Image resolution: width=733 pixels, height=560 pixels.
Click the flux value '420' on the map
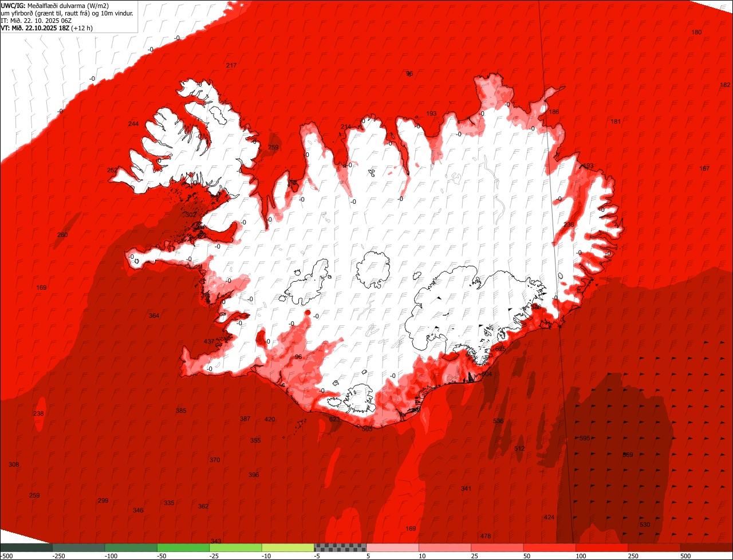pos(270,420)
